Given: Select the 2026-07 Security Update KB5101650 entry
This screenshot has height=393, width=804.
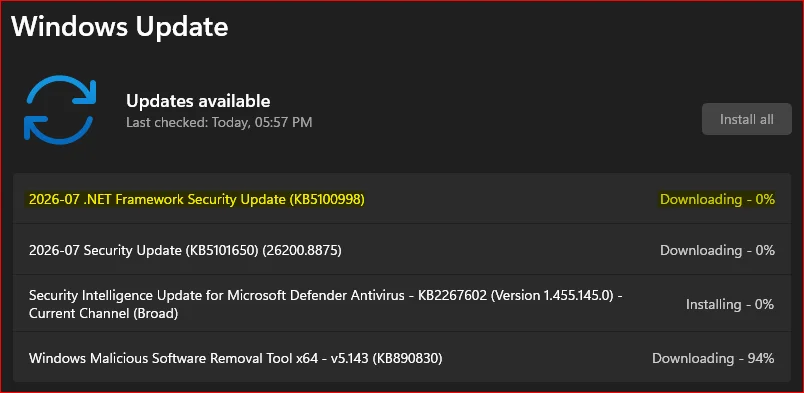Looking at the screenshot, I should click(x=402, y=250).
